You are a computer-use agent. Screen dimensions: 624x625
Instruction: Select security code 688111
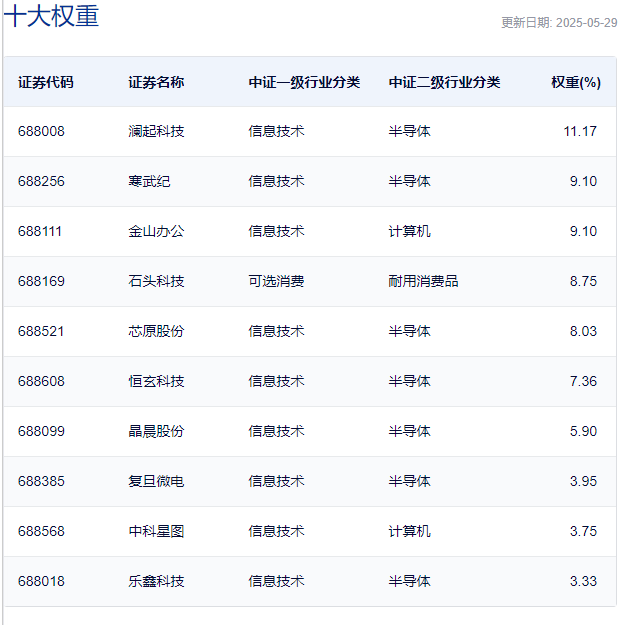click(39, 231)
